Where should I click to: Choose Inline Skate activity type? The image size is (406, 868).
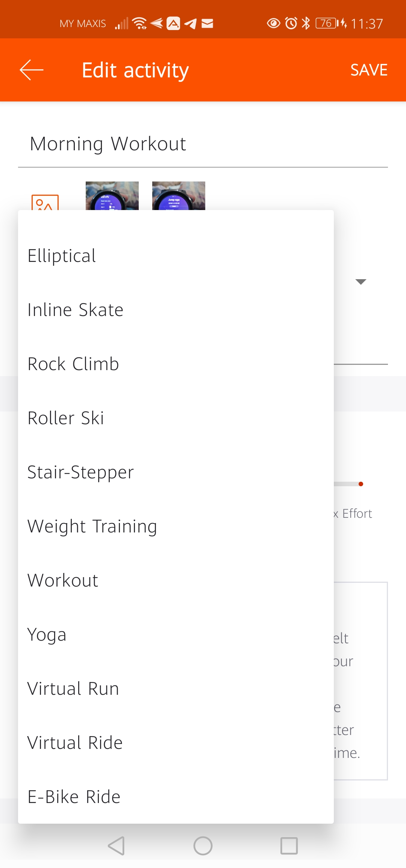(176, 310)
